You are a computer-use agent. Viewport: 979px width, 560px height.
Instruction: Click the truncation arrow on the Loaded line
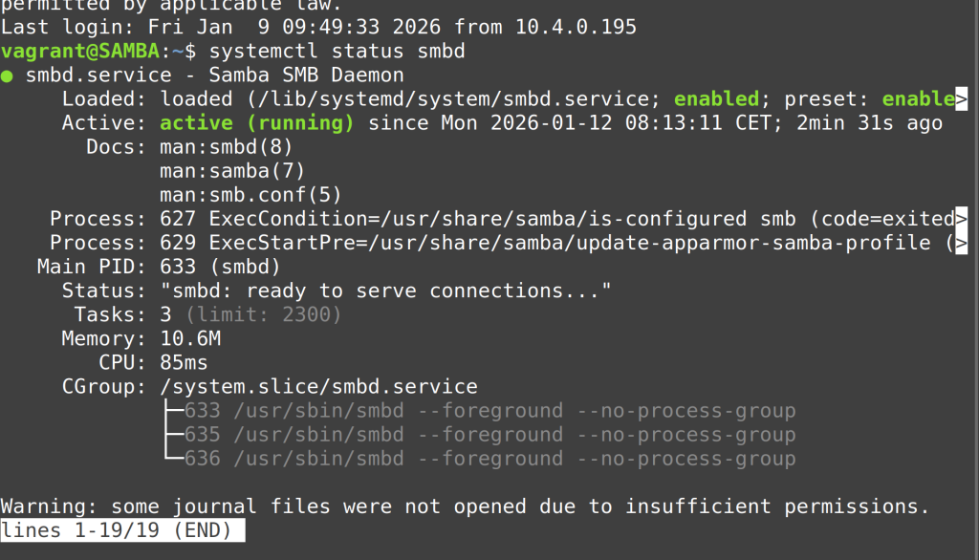click(961, 99)
